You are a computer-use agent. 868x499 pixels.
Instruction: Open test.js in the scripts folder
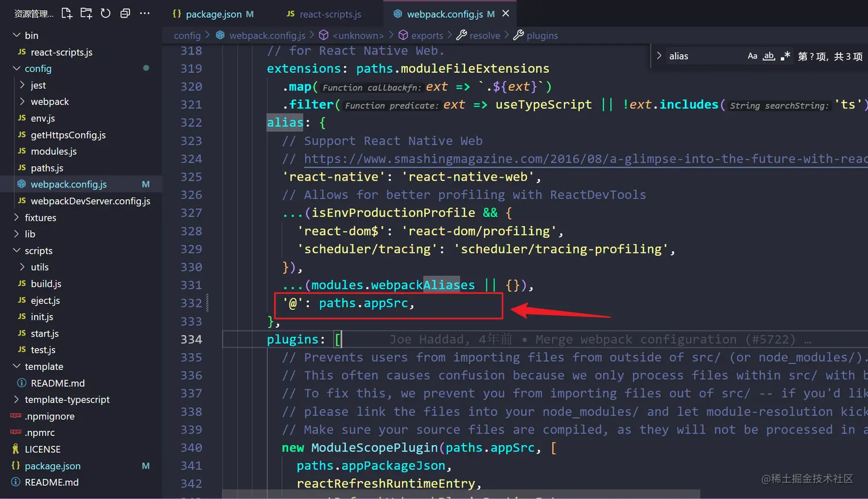point(81,350)
